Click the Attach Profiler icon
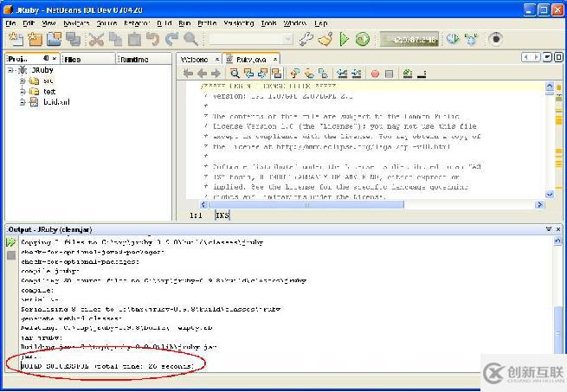This screenshot has height=392, width=567. pyautogui.click(x=471, y=39)
